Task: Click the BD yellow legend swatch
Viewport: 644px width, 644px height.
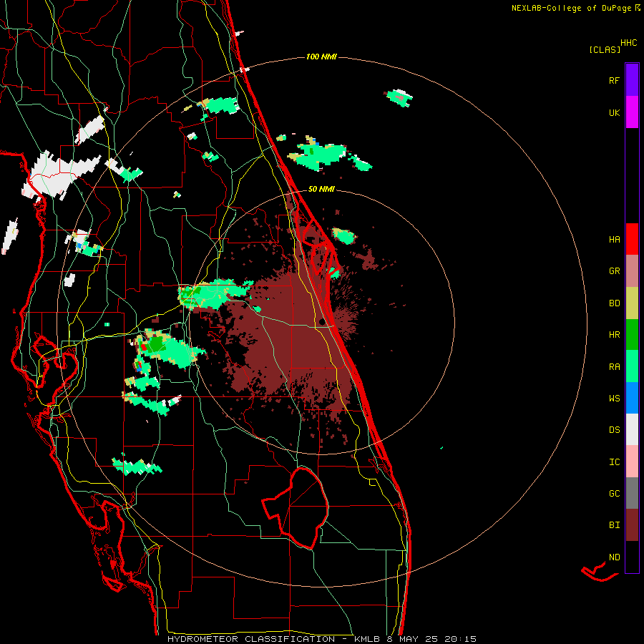Action: (x=632, y=303)
